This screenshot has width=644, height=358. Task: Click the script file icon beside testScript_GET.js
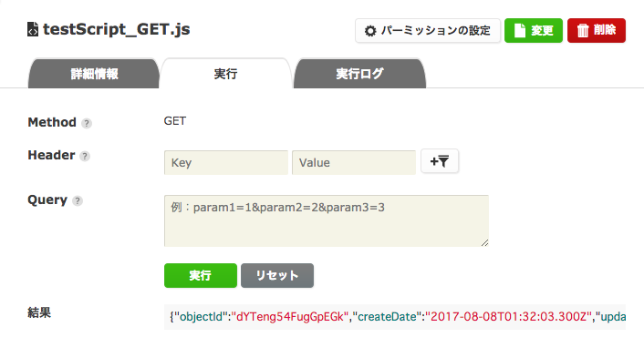(33, 29)
